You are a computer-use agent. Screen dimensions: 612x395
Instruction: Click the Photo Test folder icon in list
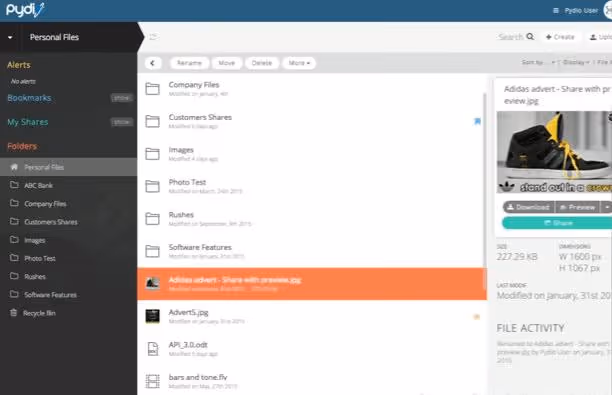(152, 186)
